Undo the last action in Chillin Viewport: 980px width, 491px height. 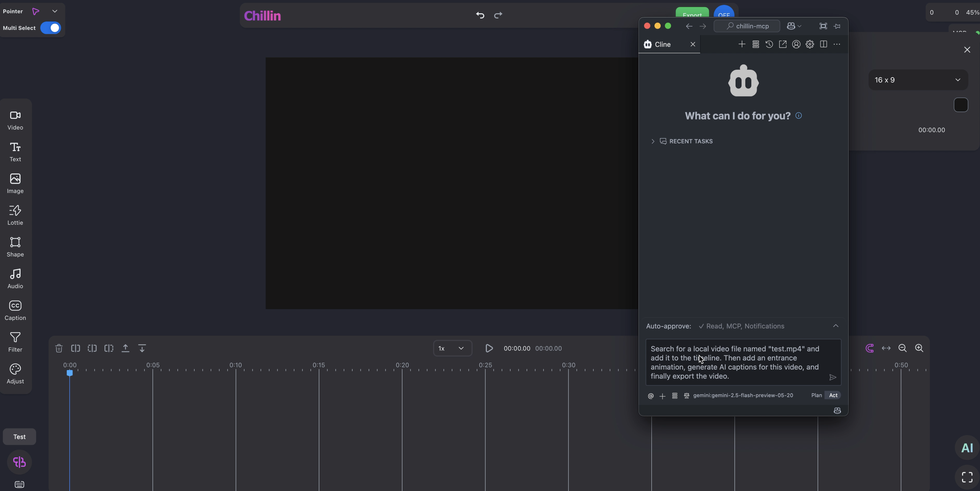[x=480, y=15]
